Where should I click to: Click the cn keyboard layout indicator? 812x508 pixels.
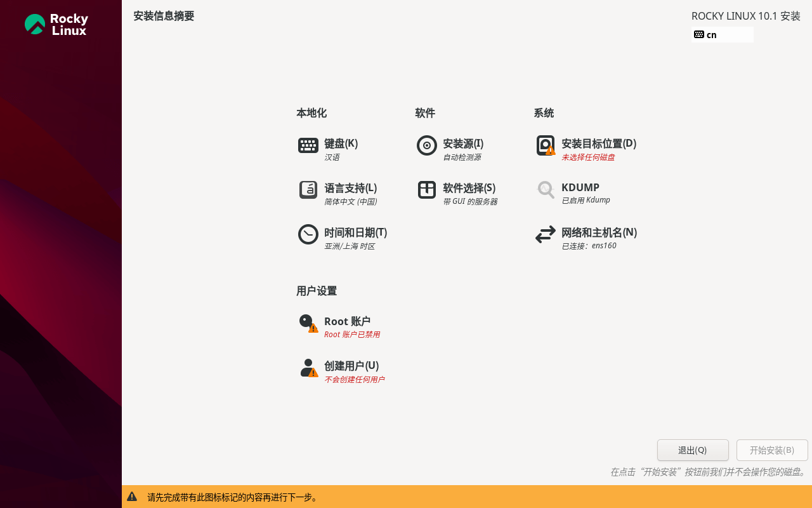pyautogui.click(x=723, y=34)
